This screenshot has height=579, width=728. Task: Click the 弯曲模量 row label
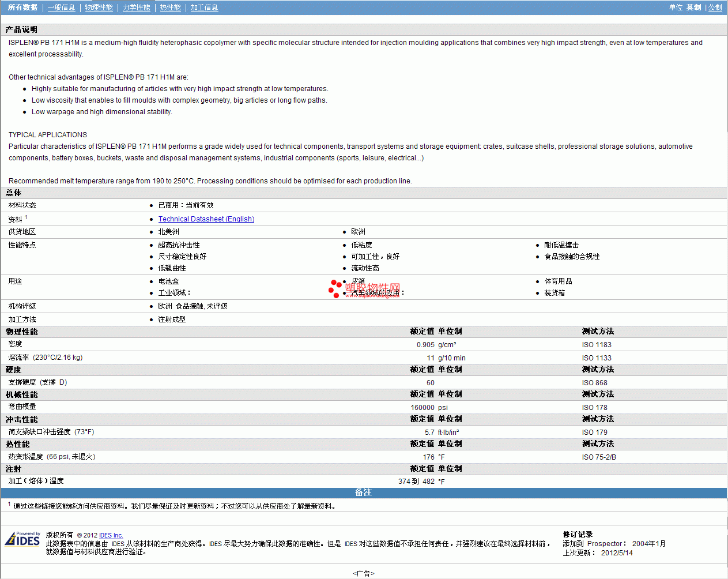[22, 407]
